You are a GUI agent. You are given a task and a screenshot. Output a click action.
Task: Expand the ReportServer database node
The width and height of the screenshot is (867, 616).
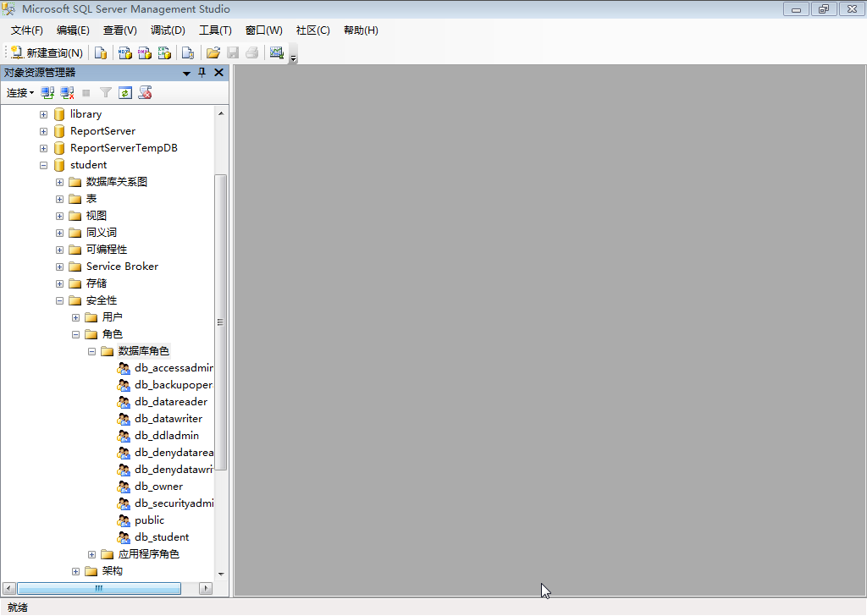point(44,131)
